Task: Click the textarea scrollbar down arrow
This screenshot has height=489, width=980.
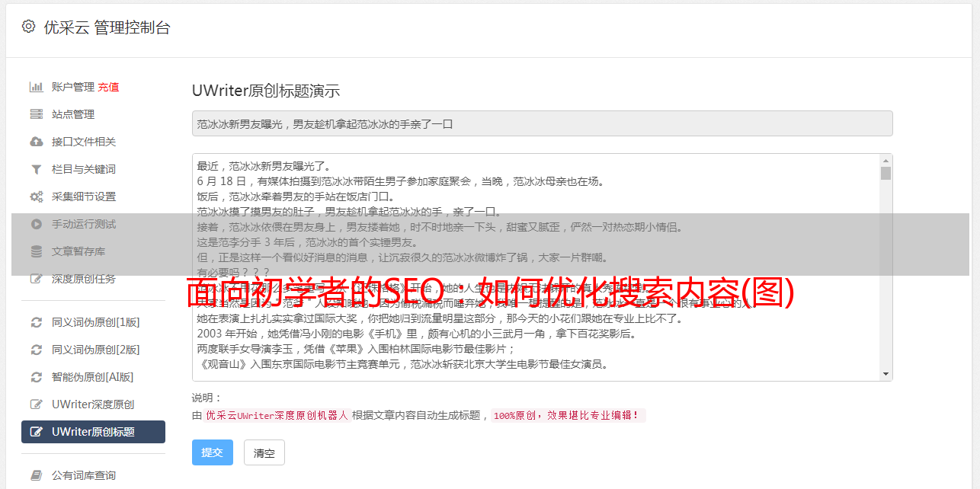Action: click(886, 374)
